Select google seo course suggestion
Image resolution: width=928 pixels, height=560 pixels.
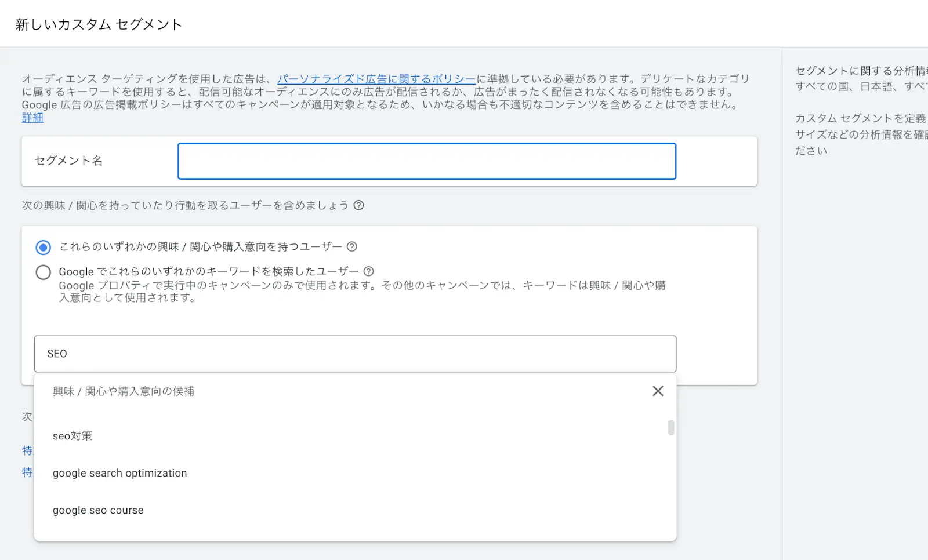(x=98, y=510)
